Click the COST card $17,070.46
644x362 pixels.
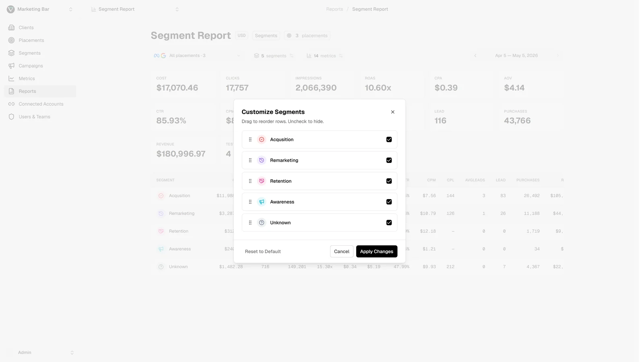coord(184,84)
